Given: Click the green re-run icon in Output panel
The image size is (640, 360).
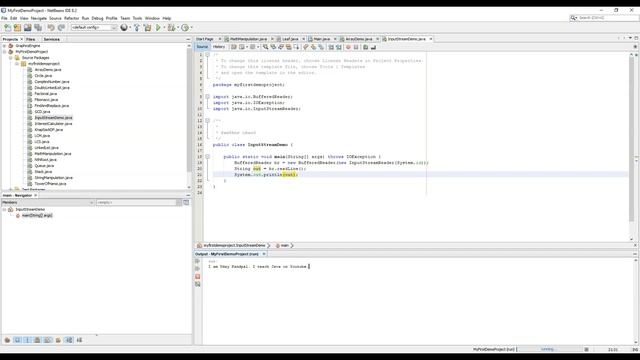Looking at the screenshot, I should [x=198, y=261].
